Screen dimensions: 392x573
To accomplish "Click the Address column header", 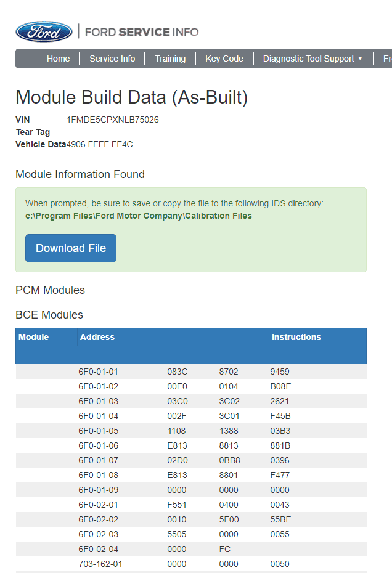I will pos(97,337).
